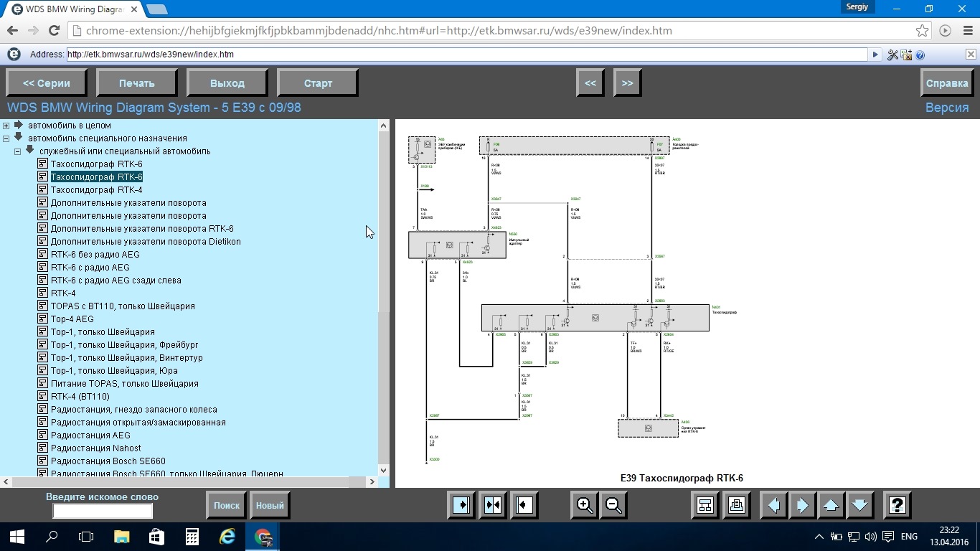This screenshot has height=551, width=980.
Task: Select 'Радиостанция Nahost' in the tree
Action: point(95,448)
